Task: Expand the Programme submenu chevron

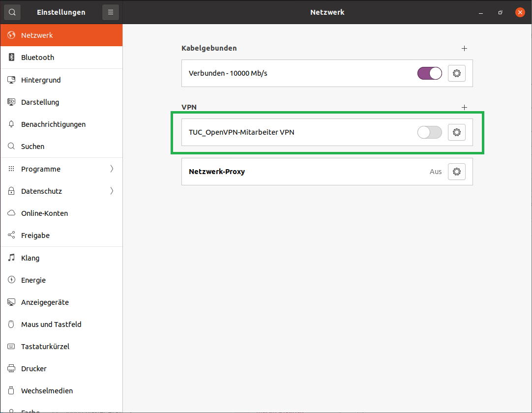Action: [112, 169]
